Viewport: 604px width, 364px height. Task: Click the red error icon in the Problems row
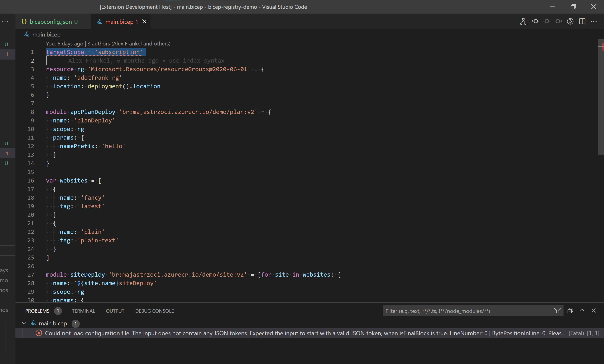point(39,333)
